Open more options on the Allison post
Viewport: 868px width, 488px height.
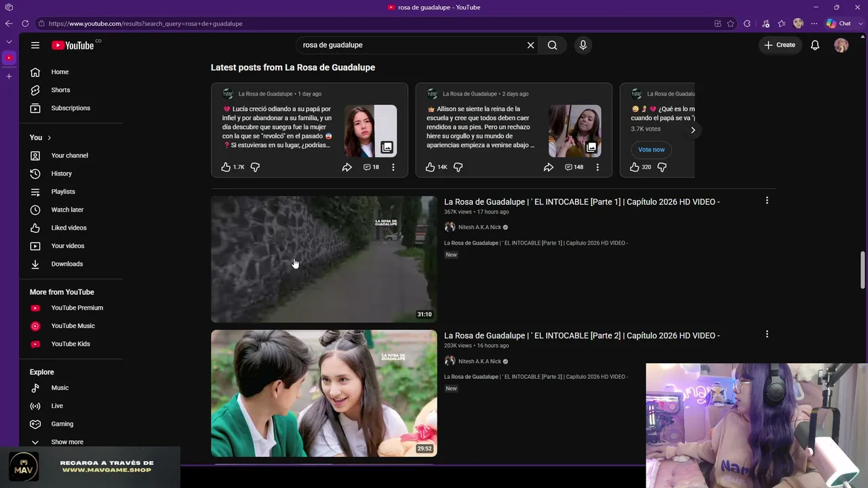(x=597, y=167)
